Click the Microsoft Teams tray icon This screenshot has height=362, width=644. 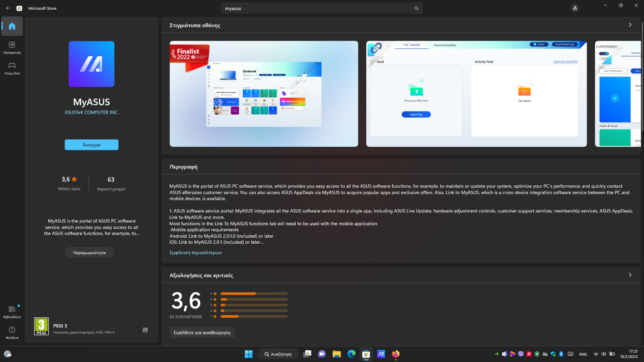click(505, 354)
